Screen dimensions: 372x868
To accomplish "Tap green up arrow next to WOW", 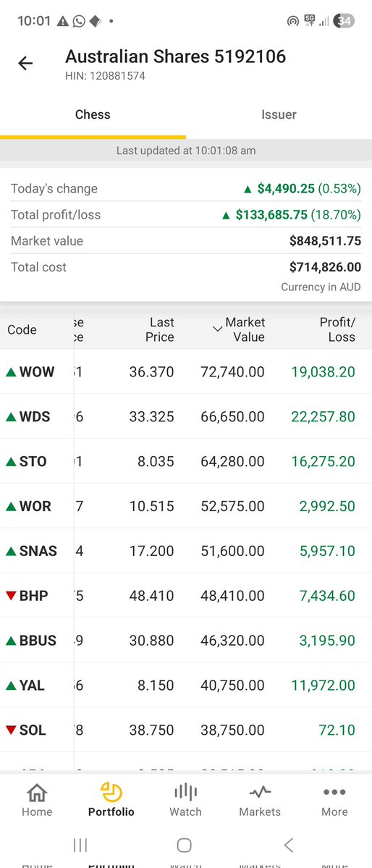I will pos(11,371).
